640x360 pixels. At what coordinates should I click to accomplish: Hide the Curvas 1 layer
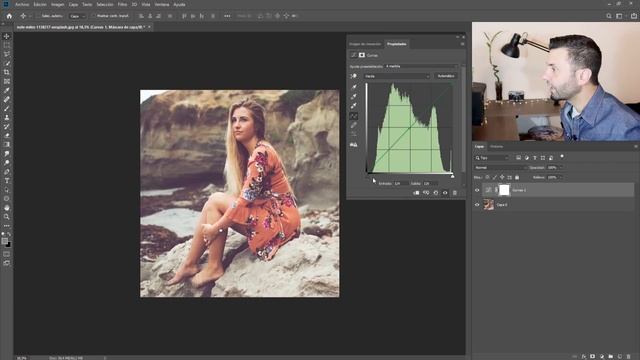coord(477,190)
